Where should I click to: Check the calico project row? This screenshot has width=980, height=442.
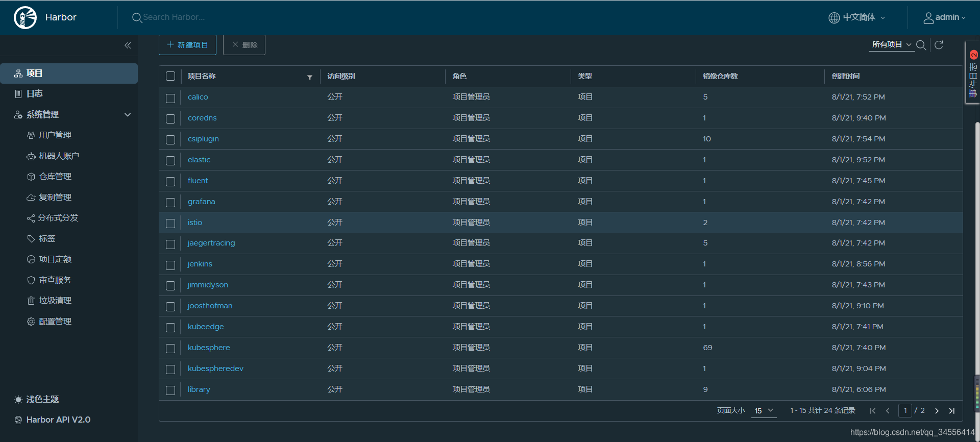170,98
